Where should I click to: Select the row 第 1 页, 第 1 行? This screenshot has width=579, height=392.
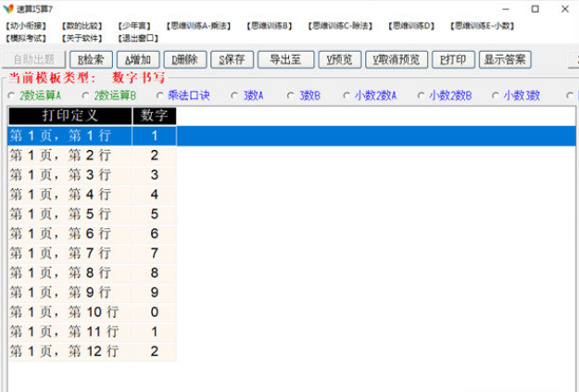pyautogui.click(x=292, y=136)
